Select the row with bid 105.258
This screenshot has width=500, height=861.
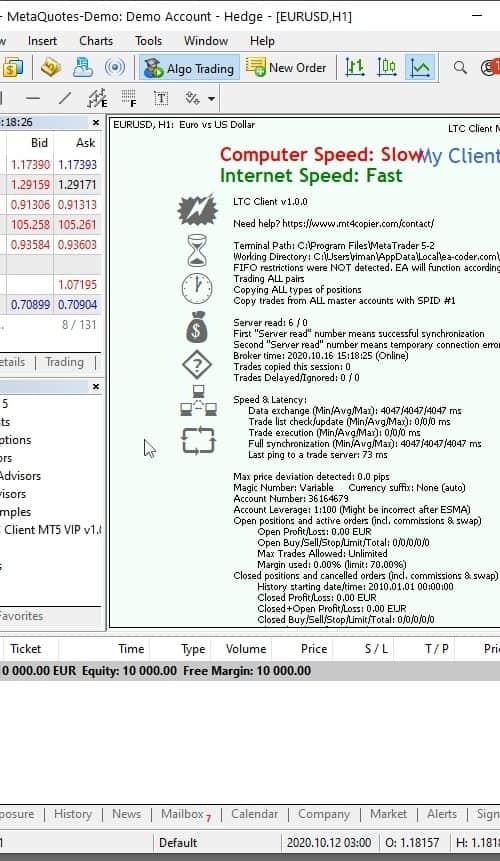pos(50,225)
